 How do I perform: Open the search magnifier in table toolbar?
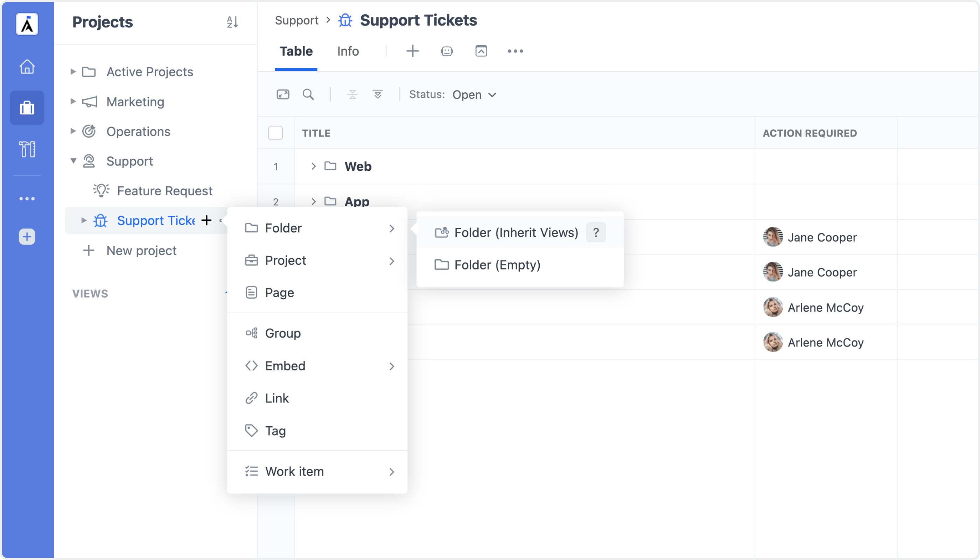(308, 94)
